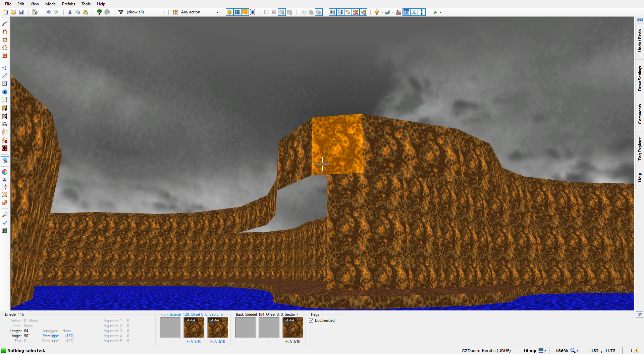Viewport: 644px width, 354px height.
Task: Select the Draw Grid tool in the sidebar
Action: click(5, 56)
